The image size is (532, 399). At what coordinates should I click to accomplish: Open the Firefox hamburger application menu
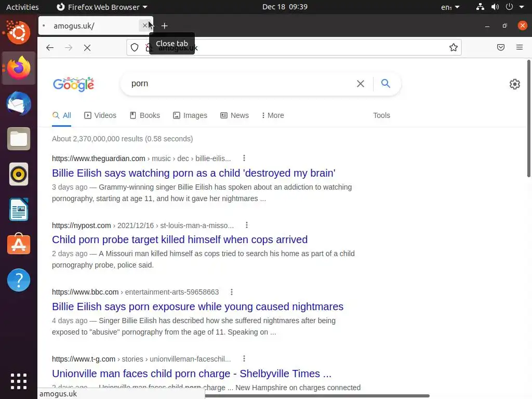520,47
